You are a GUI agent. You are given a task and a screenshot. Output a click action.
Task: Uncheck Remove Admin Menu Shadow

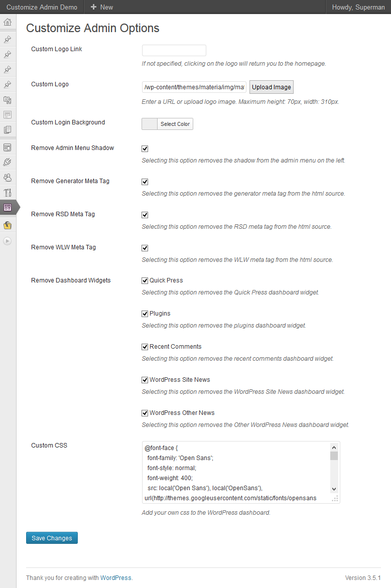click(145, 149)
